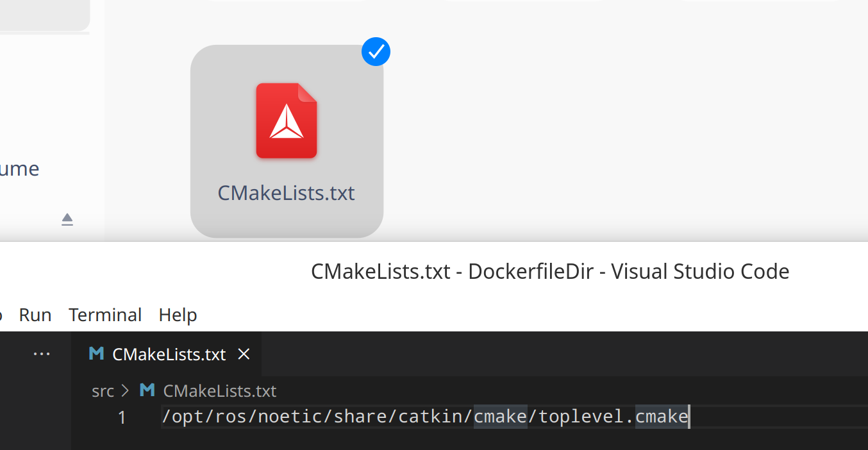This screenshot has width=868, height=450.
Task: Eject the volume using the eject icon
Action: [x=67, y=220]
